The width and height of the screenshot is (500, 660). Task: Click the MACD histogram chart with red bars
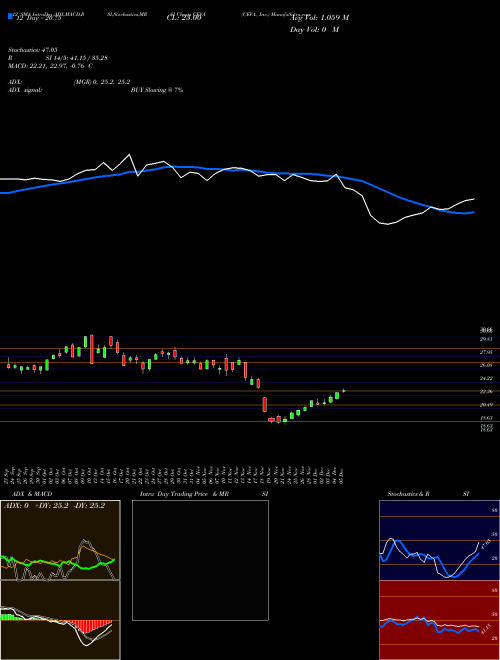pyautogui.click(x=60, y=620)
